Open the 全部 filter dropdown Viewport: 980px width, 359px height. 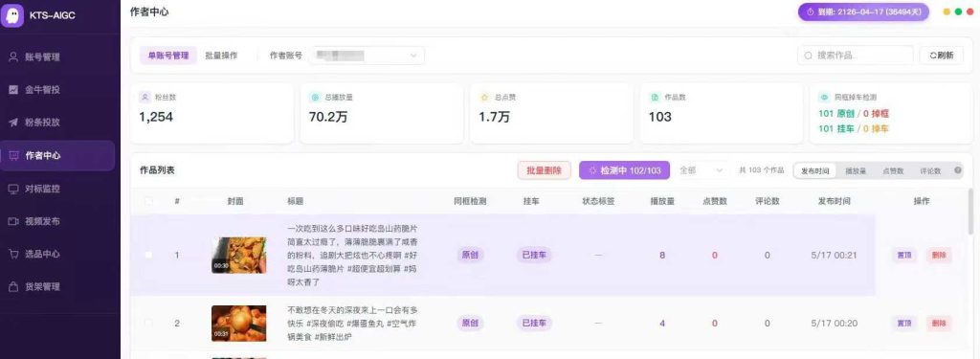pos(702,170)
